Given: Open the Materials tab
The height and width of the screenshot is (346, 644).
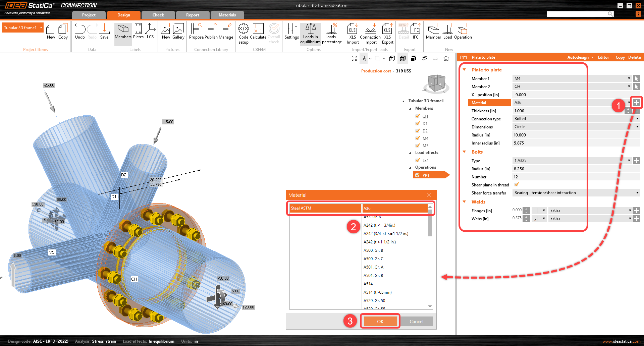Looking at the screenshot, I should (x=227, y=15).
